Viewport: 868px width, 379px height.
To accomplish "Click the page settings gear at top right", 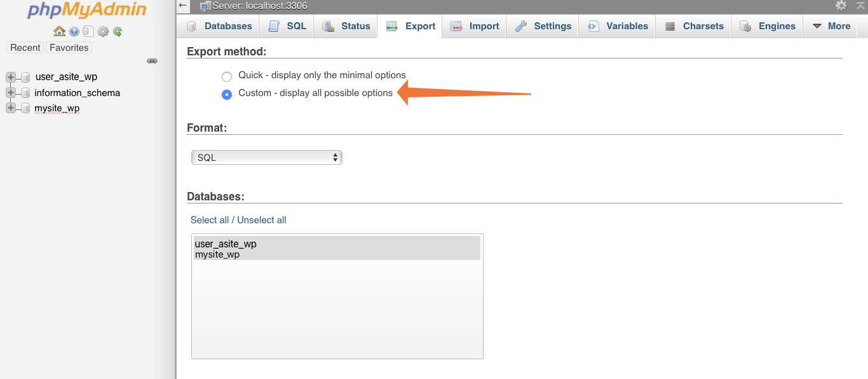I will (x=841, y=6).
